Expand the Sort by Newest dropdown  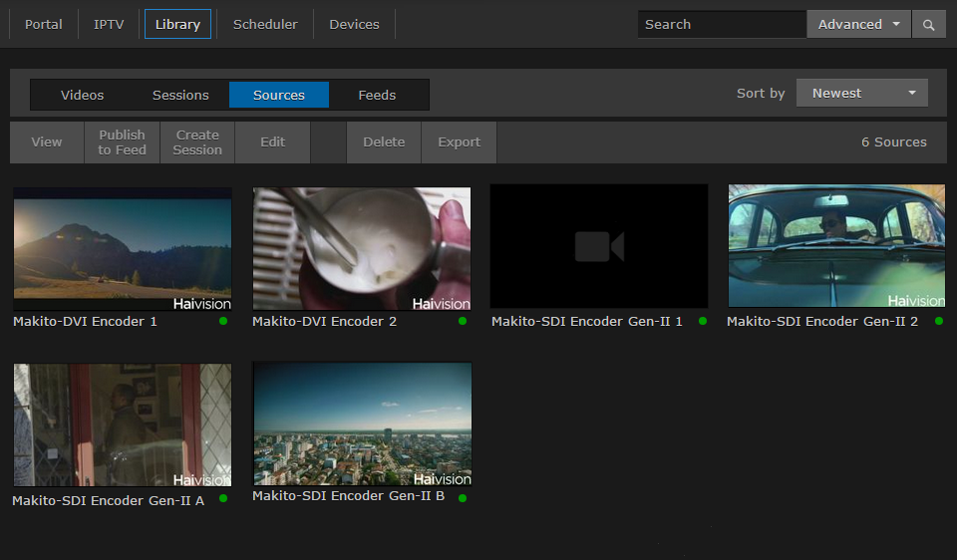pyautogui.click(x=861, y=94)
